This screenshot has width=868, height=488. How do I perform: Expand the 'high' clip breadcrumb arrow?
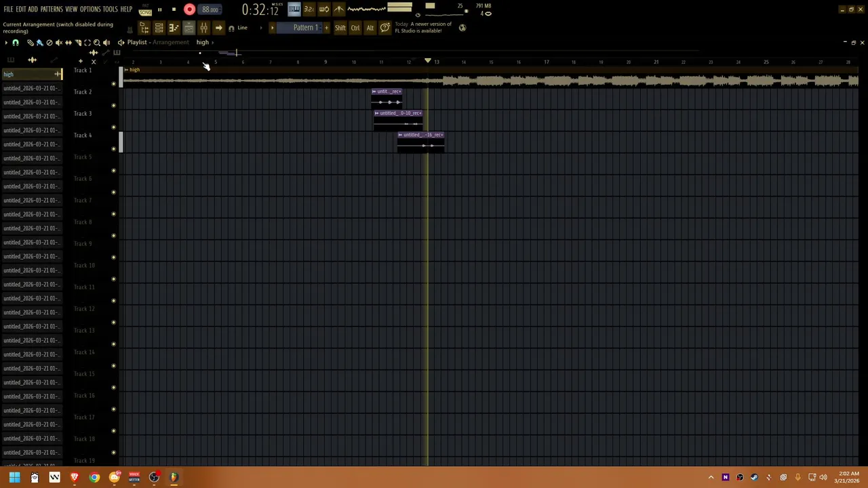(x=212, y=43)
